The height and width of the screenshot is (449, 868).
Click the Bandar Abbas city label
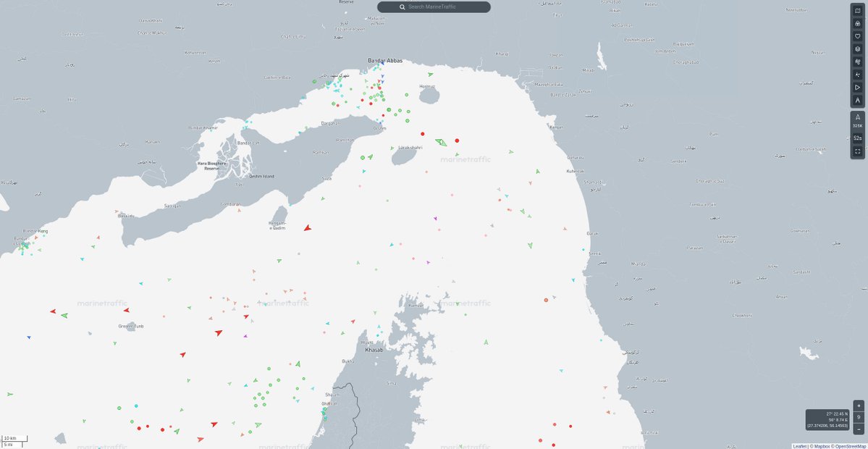click(385, 61)
